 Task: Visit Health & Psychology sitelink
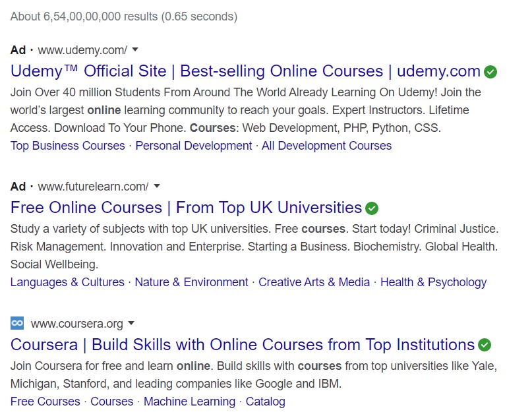(x=433, y=282)
